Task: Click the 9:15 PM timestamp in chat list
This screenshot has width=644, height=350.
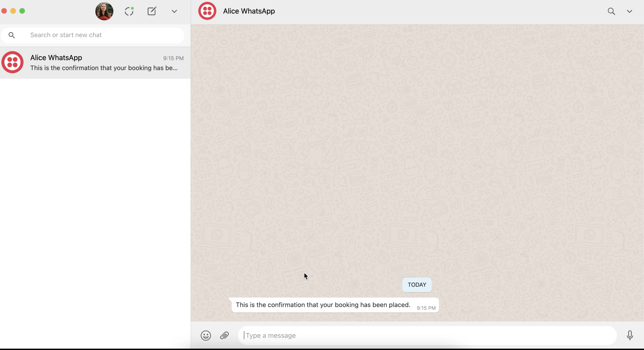Action: [x=173, y=58]
